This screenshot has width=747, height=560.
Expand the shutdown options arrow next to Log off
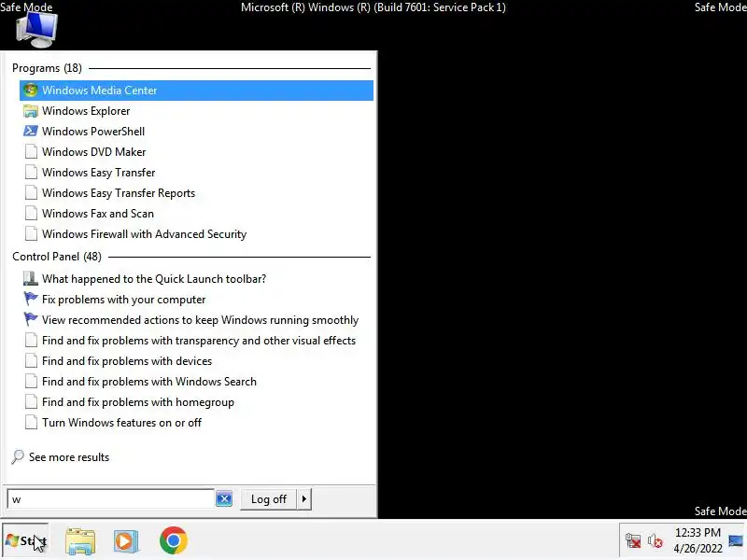tap(304, 499)
